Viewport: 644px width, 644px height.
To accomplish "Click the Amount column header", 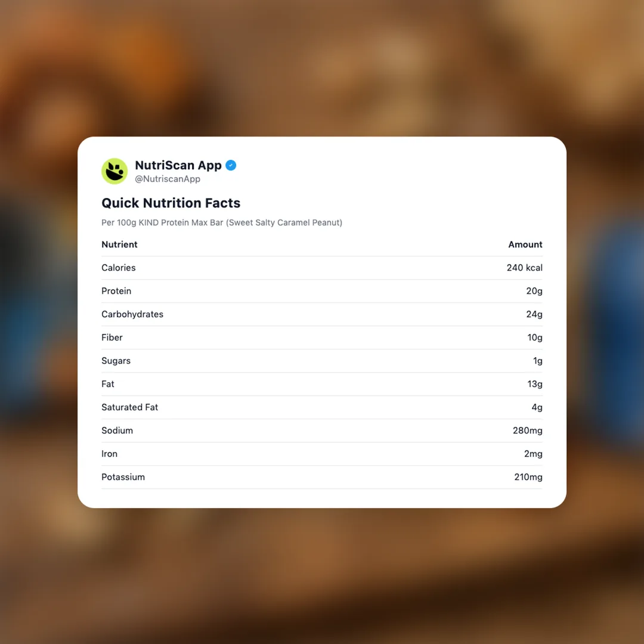I will point(525,244).
